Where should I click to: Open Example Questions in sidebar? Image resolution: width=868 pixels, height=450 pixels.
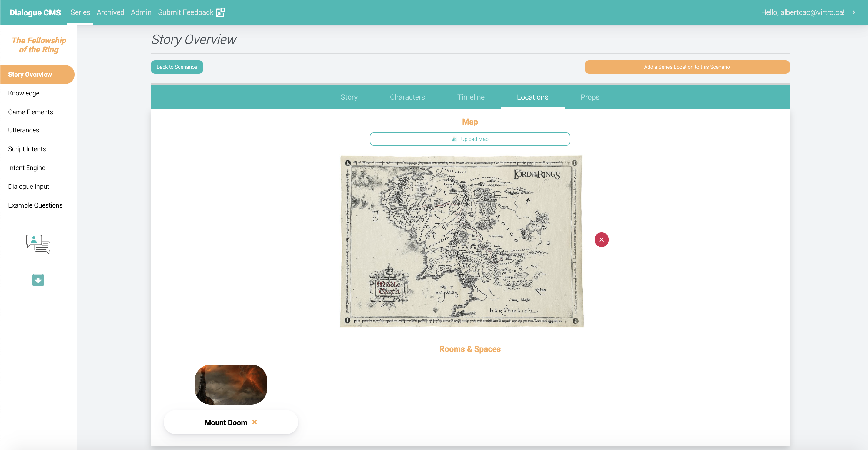35,205
